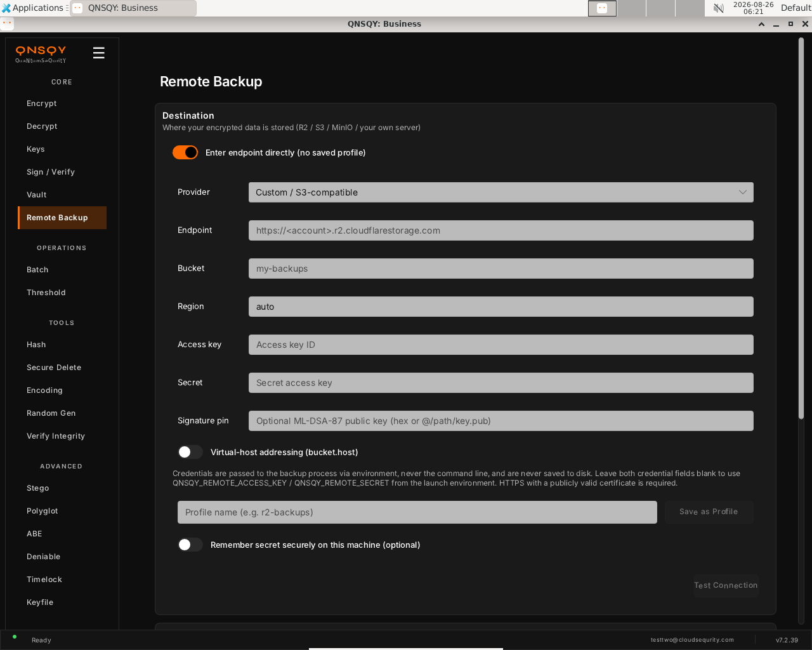Open Secure Delete tool
812x650 pixels.
pyautogui.click(x=62, y=368)
